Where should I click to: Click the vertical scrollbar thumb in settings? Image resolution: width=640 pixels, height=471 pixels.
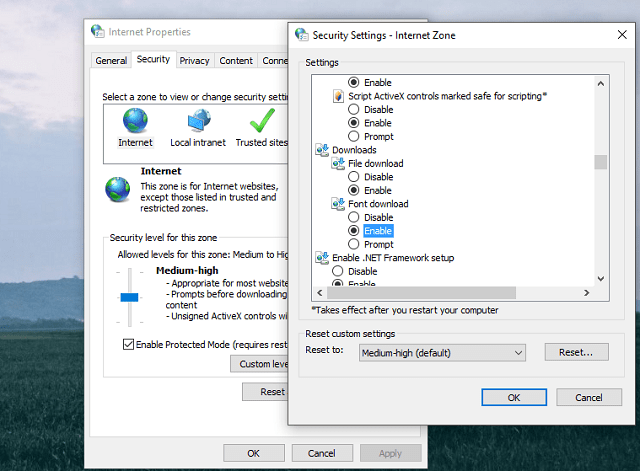coord(600,162)
